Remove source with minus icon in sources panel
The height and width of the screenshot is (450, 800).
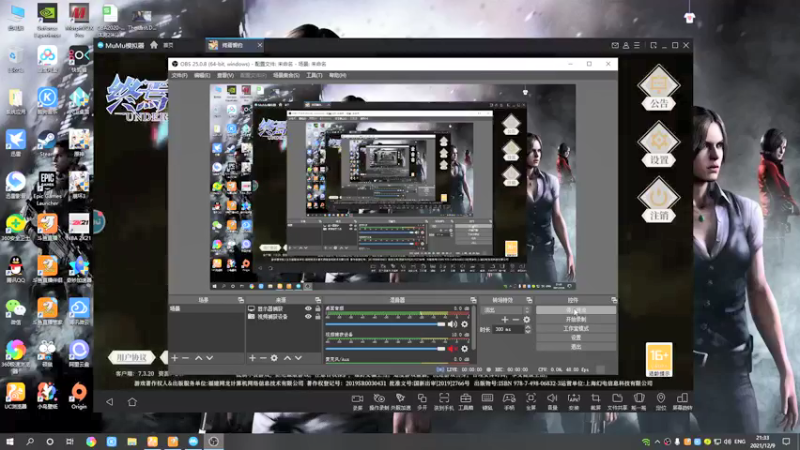click(x=263, y=358)
